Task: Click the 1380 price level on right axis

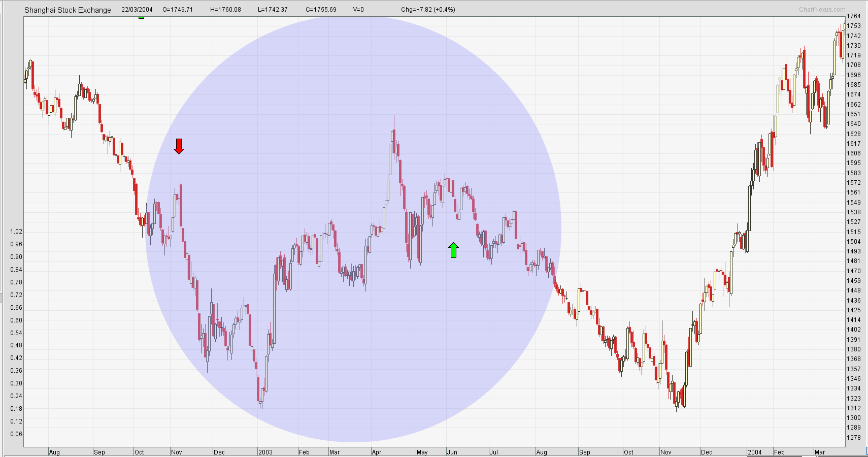Action: (x=854, y=349)
